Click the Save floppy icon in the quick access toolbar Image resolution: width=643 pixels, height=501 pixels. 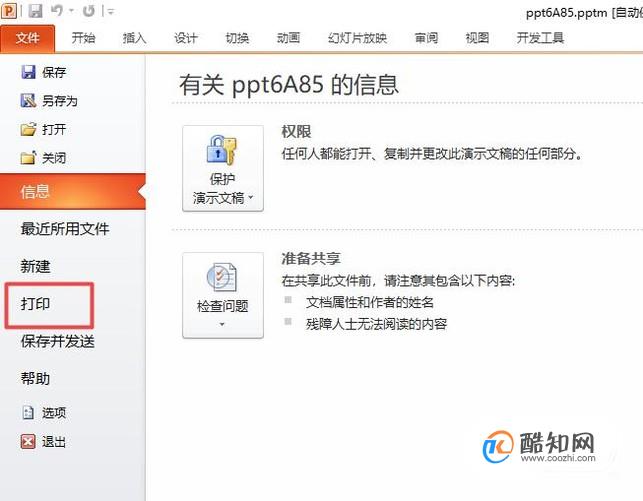pos(35,11)
